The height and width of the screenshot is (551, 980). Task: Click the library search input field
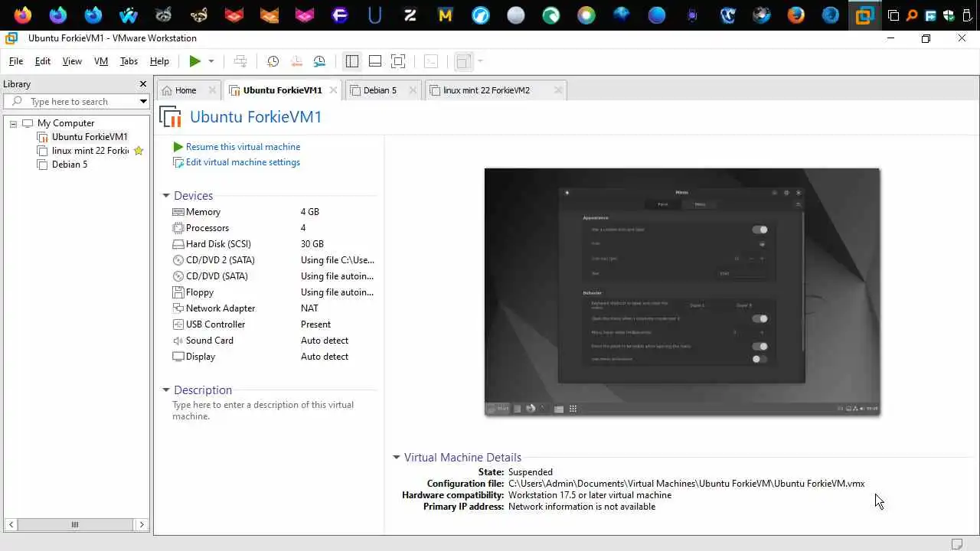tap(77, 102)
